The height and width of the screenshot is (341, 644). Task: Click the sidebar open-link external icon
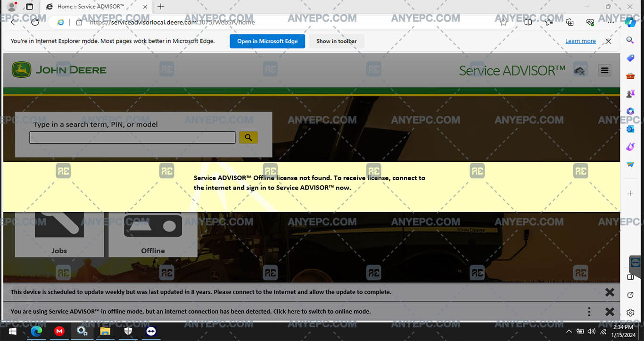click(x=630, y=295)
